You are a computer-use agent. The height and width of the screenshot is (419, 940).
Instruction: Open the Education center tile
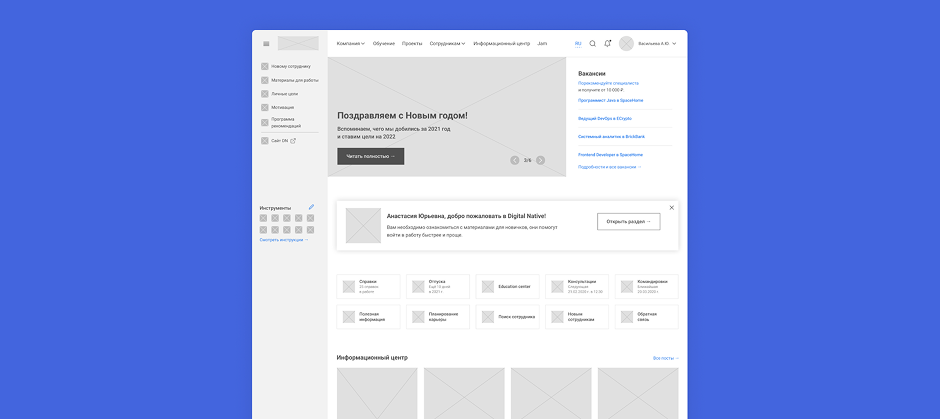click(507, 287)
